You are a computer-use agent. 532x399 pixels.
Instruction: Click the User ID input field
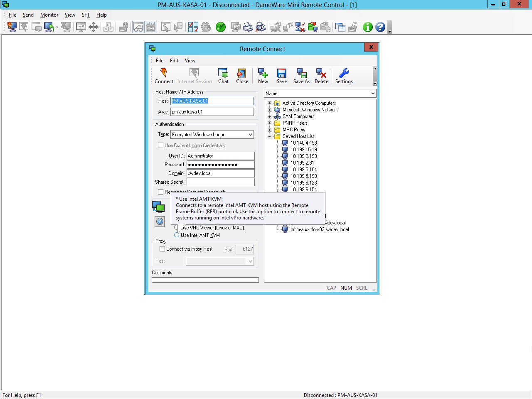pyautogui.click(x=220, y=156)
